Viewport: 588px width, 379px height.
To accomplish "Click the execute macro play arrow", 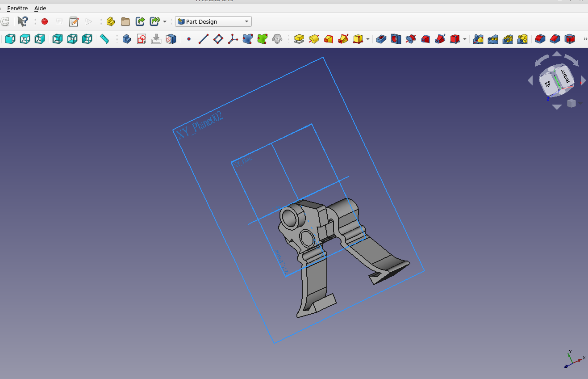I will 88,21.
